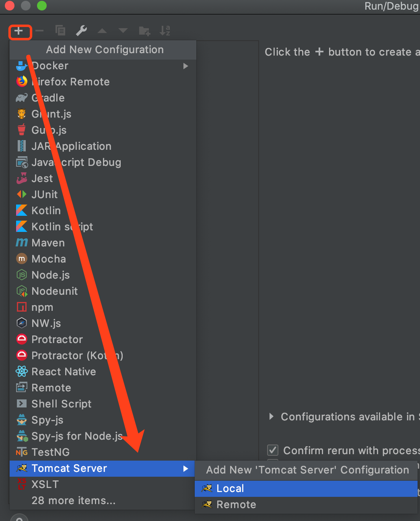Click the Sort Configurations alphabetically icon
Image resolution: width=420 pixels, height=521 pixels.
pyautogui.click(x=165, y=31)
